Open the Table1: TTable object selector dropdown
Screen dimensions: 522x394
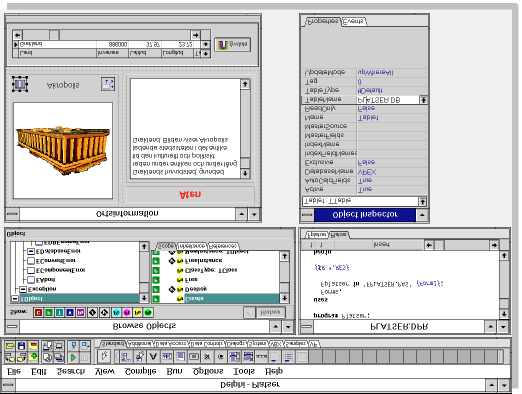point(422,201)
